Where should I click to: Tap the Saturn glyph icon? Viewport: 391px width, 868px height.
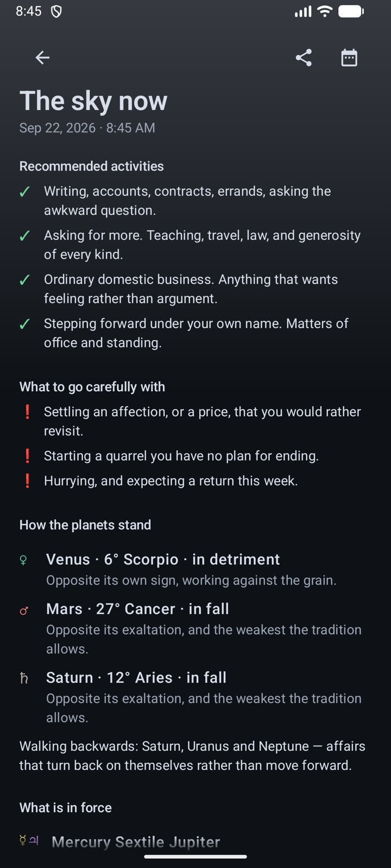pyautogui.click(x=23, y=678)
